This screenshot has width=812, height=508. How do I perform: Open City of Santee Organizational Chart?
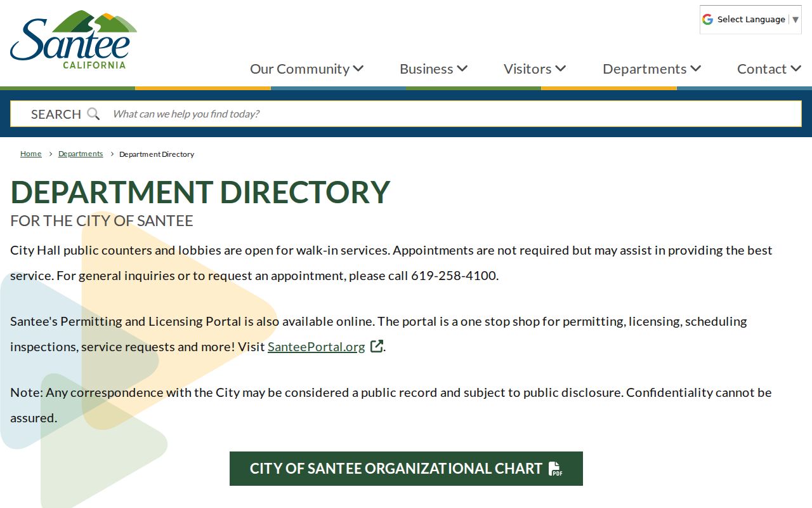406,469
